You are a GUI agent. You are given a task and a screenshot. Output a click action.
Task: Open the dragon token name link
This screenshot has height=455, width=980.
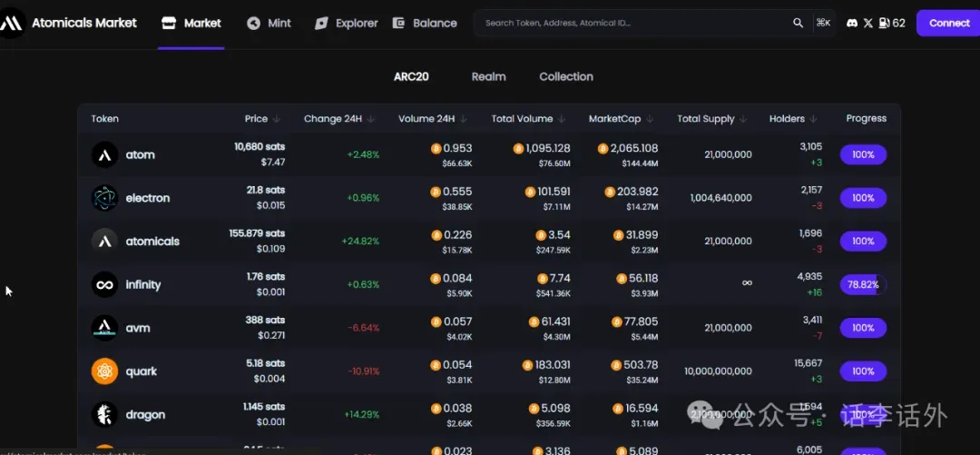click(x=145, y=414)
